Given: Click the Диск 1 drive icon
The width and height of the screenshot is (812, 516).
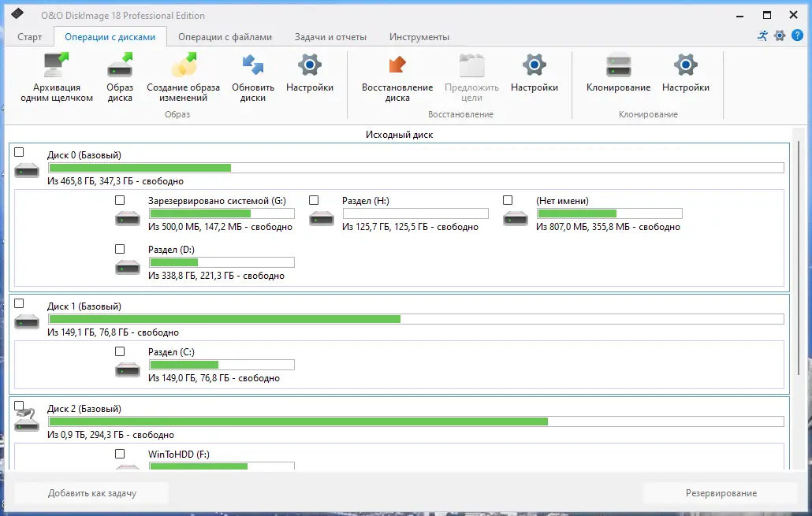Looking at the screenshot, I should [x=27, y=321].
